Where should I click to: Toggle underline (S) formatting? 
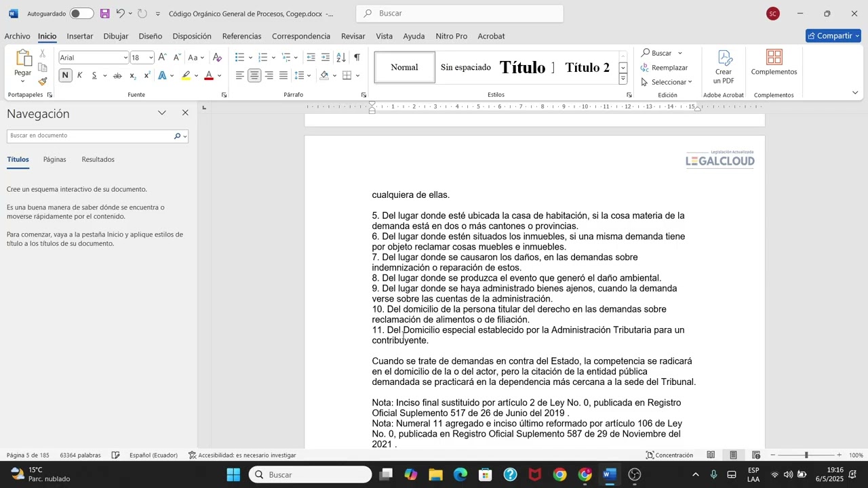(x=95, y=75)
